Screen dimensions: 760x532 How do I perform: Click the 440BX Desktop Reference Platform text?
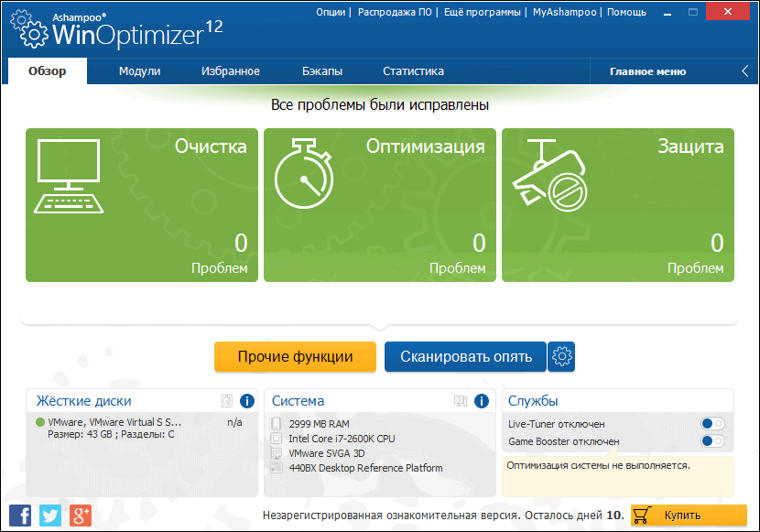pyautogui.click(x=365, y=468)
